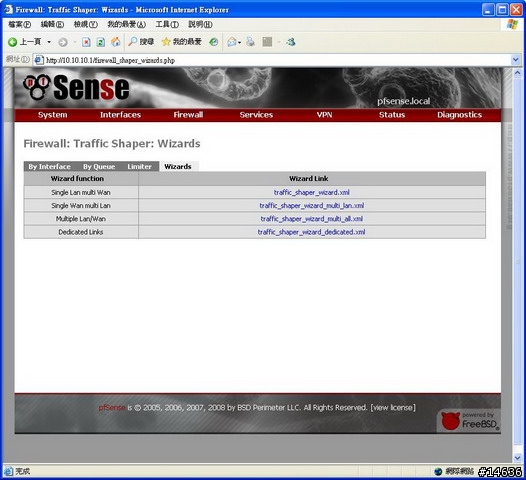Click the IE Back arrow icon
The height and width of the screenshot is (480, 526).
[x=13, y=42]
